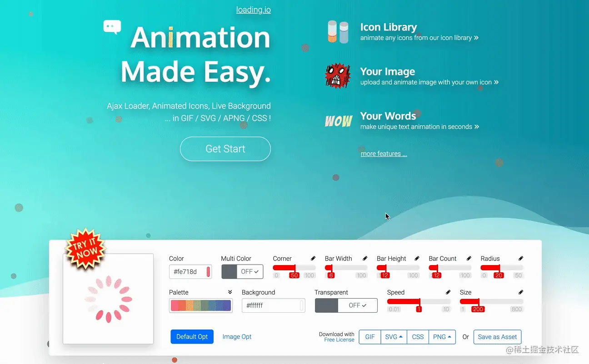The height and width of the screenshot is (364, 589).
Task: Open the pencil editor for Radius
Action: [521, 258]
